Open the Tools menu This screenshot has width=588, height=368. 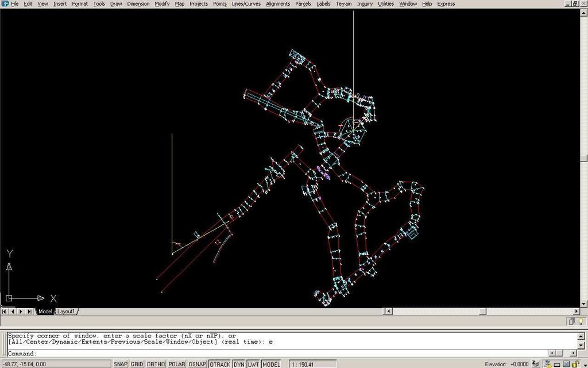[99, 4]
